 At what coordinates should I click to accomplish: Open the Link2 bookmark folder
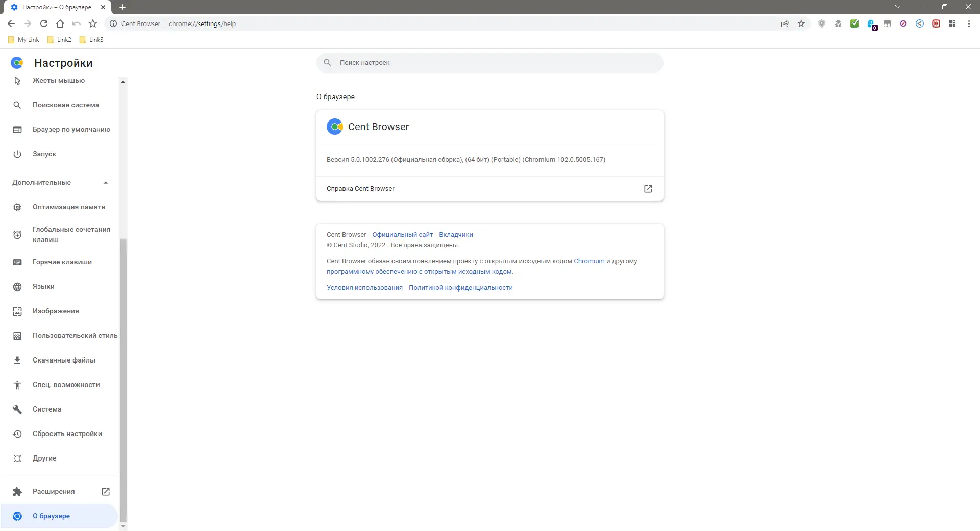click(x=59, y=40)
